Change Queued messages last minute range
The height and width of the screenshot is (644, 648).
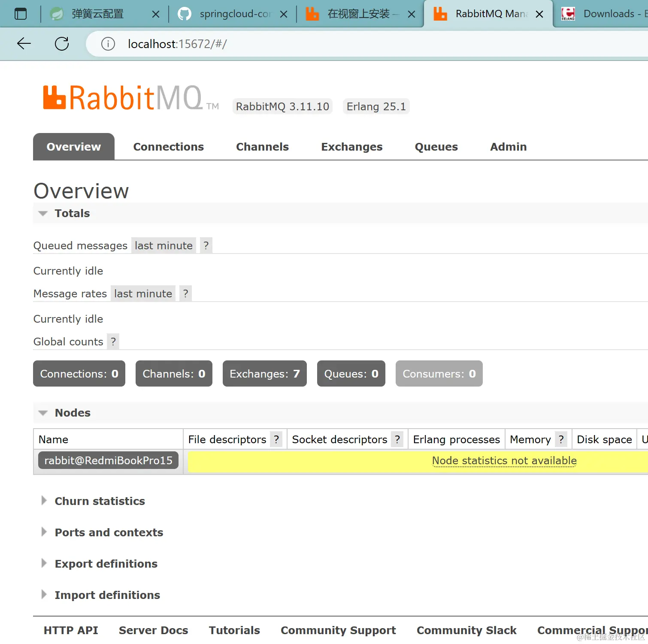click(x=164, y=245)
